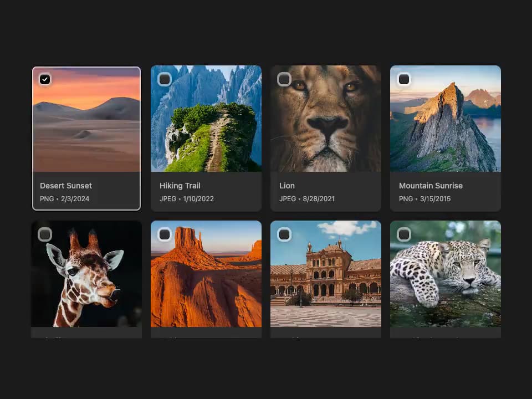Image resolution: width=532 pixels, height=399 pixels.
Task: Open the Hiking Trail mountain thumbnail
Action: [x=206, y=119]
